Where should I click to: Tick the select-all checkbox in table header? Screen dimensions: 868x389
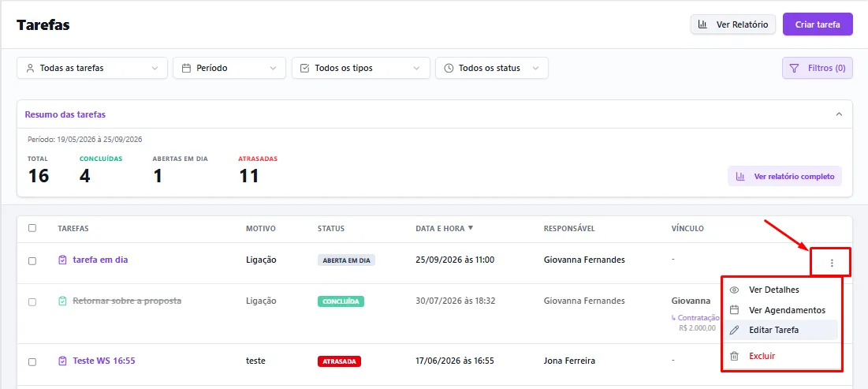pos(32,228)
